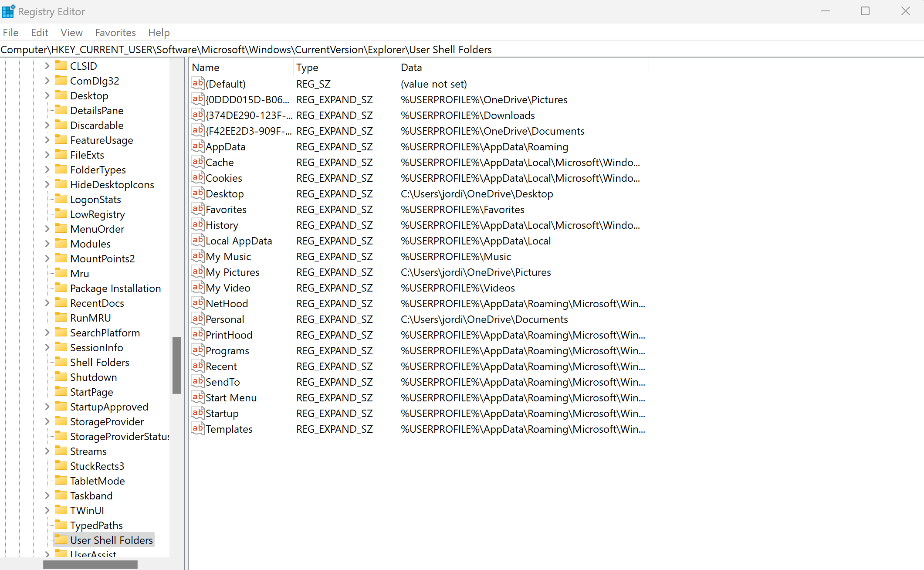Click the RunMRU key folder icon

click(x=61, y=317)
